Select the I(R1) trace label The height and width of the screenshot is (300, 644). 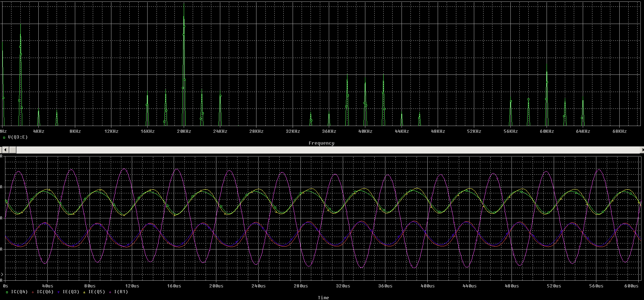(x=121, y=292)
